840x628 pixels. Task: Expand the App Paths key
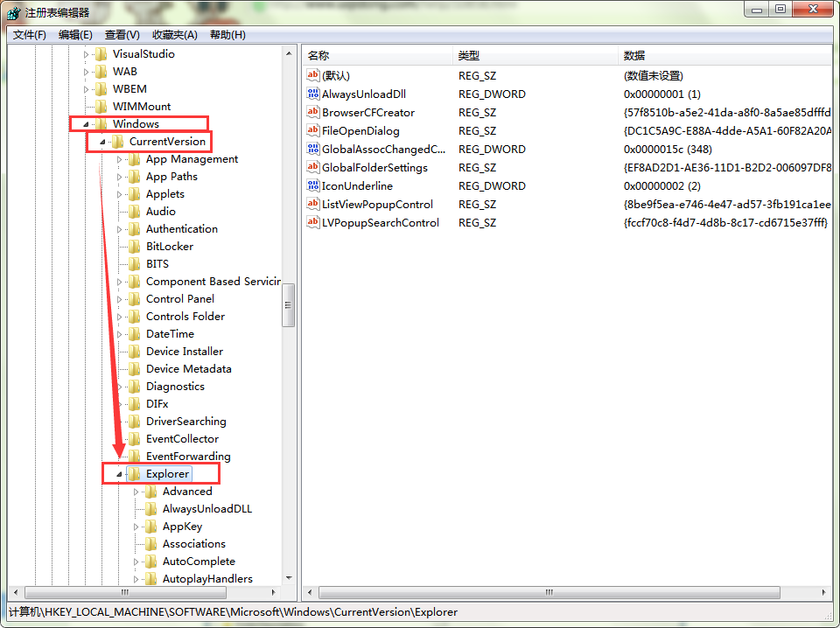[120, 177]
